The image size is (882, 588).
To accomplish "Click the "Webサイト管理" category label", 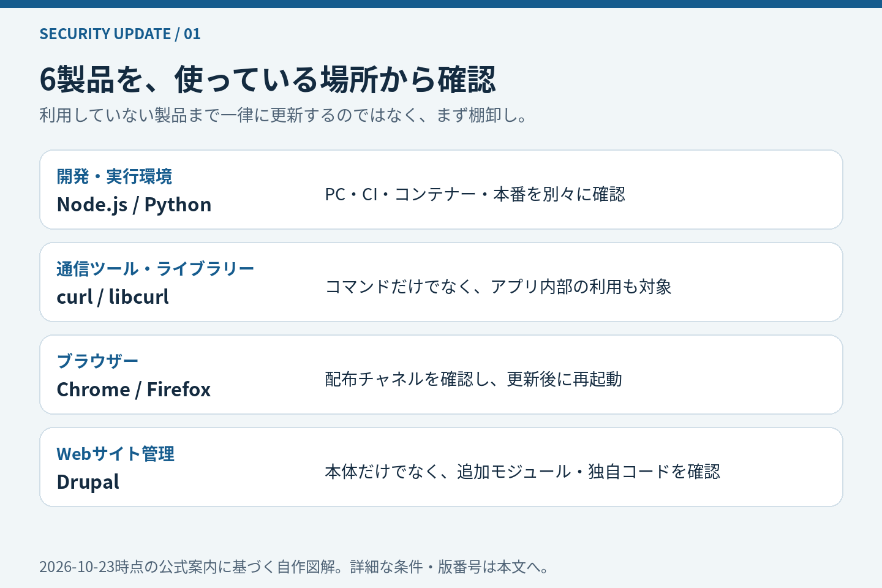I will tap(116, 454).
